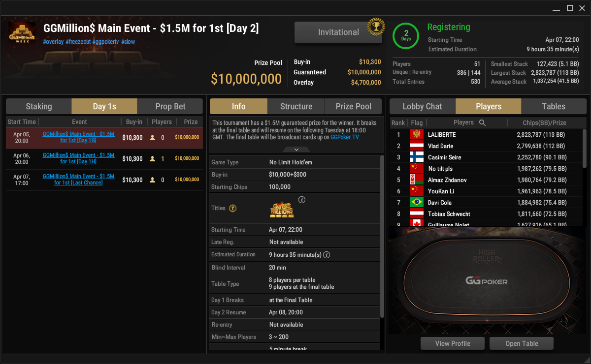Expand the tournament description with chevron arrow
The height and width of the screenshot is (364, 591).
(296, 149)
